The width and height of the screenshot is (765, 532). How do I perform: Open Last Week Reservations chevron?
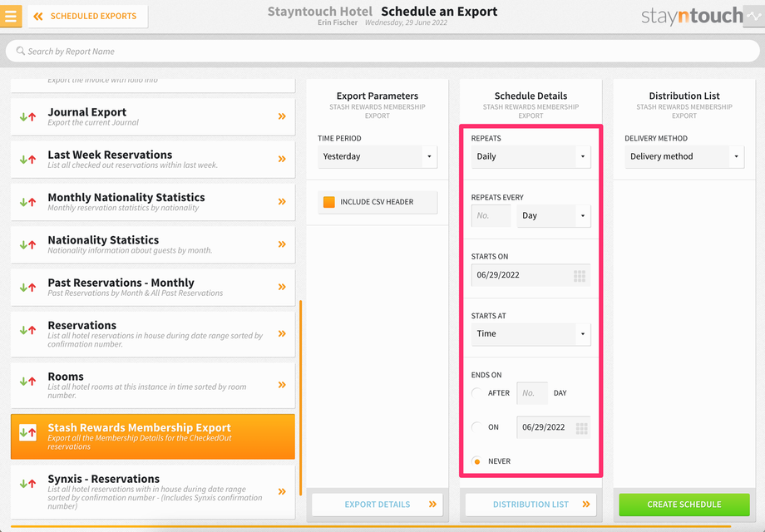pos(282,159)
